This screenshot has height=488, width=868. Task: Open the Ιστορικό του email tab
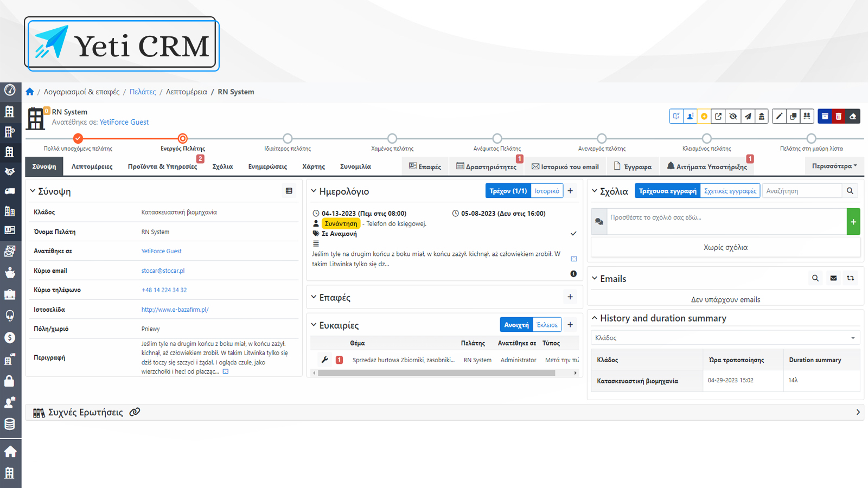click(x=565, y=166)
